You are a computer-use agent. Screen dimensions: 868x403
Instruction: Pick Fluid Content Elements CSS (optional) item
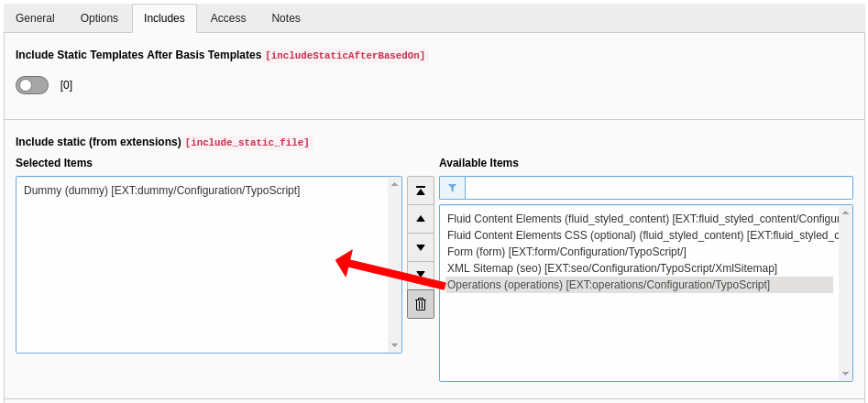(639, 235)
